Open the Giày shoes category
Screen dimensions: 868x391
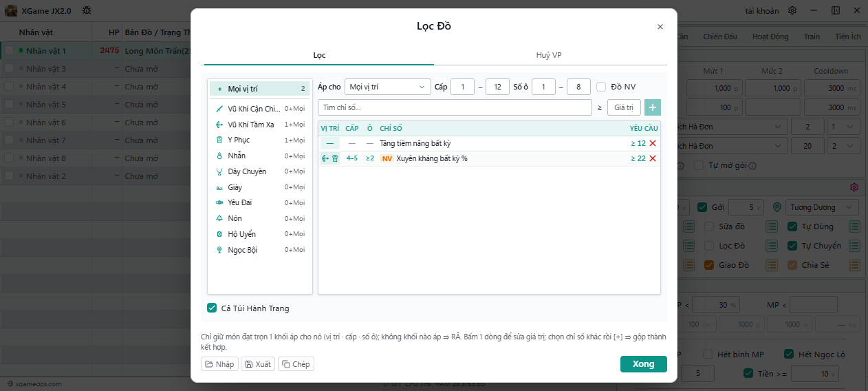click(x=260, y=187)
